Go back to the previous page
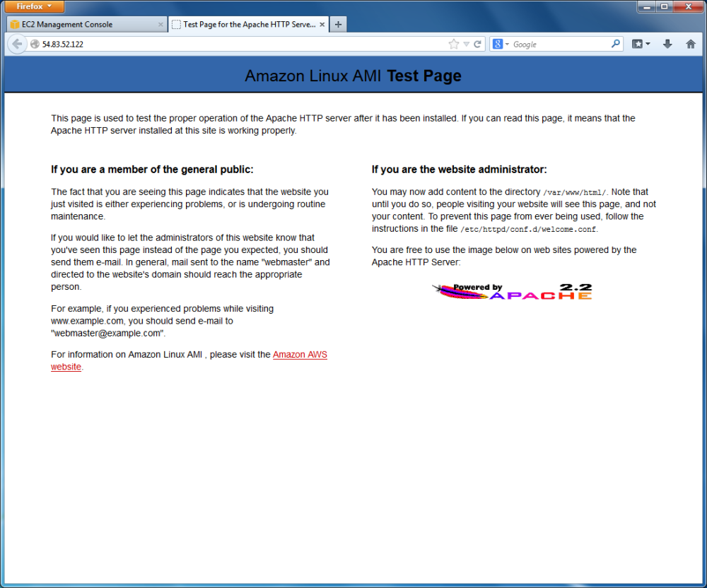 point(17,44)
